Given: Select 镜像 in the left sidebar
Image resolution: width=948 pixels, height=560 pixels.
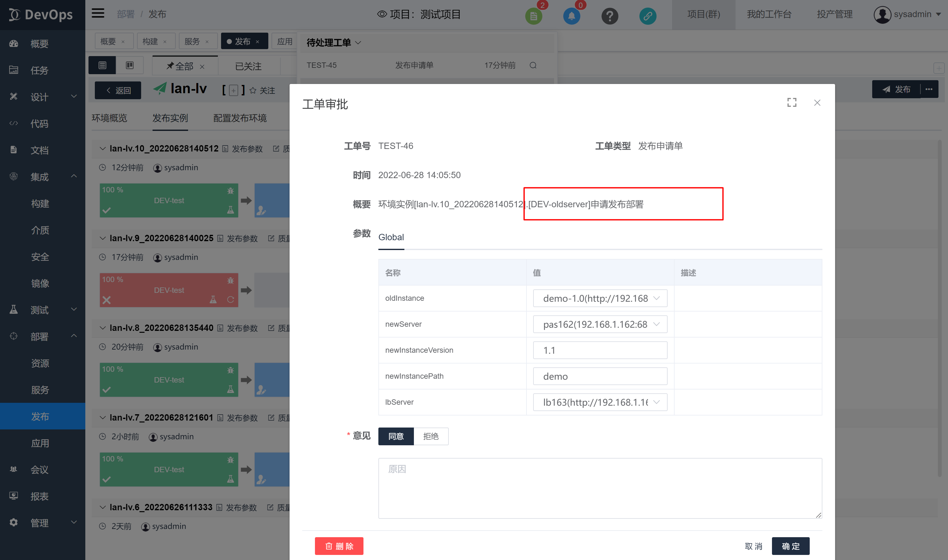Looking at the screenshot, I should click(40, 283).
